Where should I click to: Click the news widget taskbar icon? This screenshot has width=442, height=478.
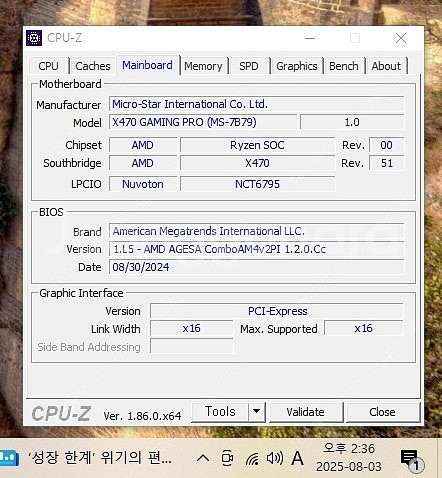(x=9, y=457)
